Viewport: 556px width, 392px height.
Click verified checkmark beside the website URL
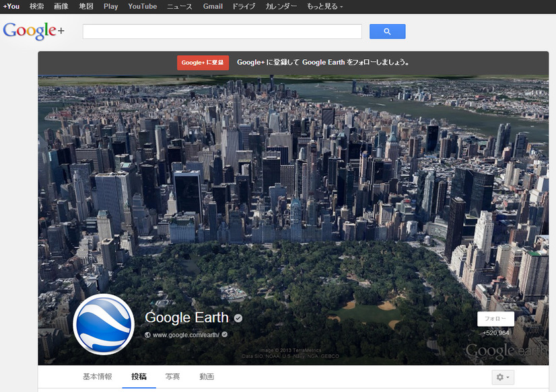(225, 334)
